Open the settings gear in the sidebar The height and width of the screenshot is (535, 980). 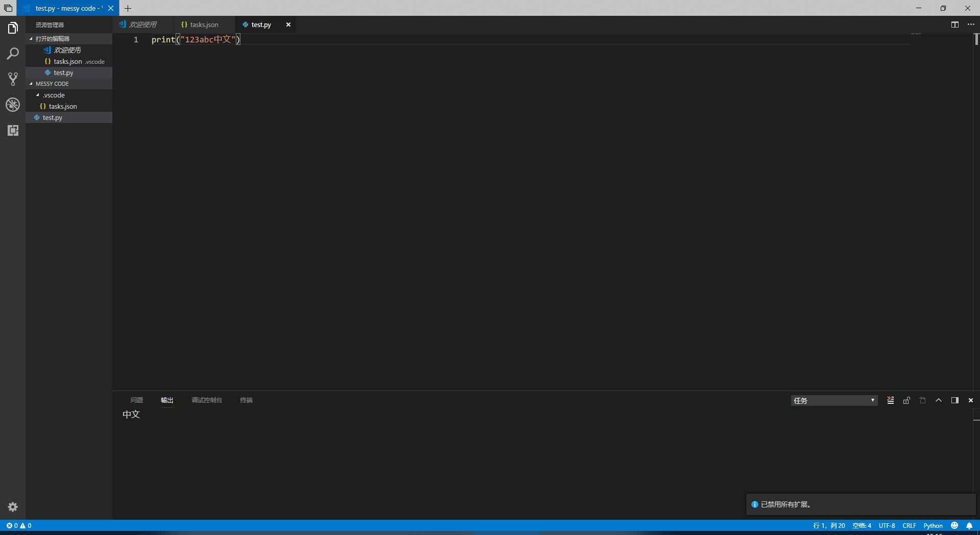click(x=13, y=507)
